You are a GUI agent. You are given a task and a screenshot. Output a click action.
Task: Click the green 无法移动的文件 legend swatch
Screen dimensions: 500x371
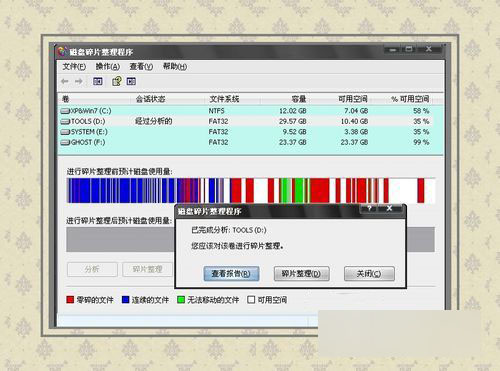pos(181,300)
